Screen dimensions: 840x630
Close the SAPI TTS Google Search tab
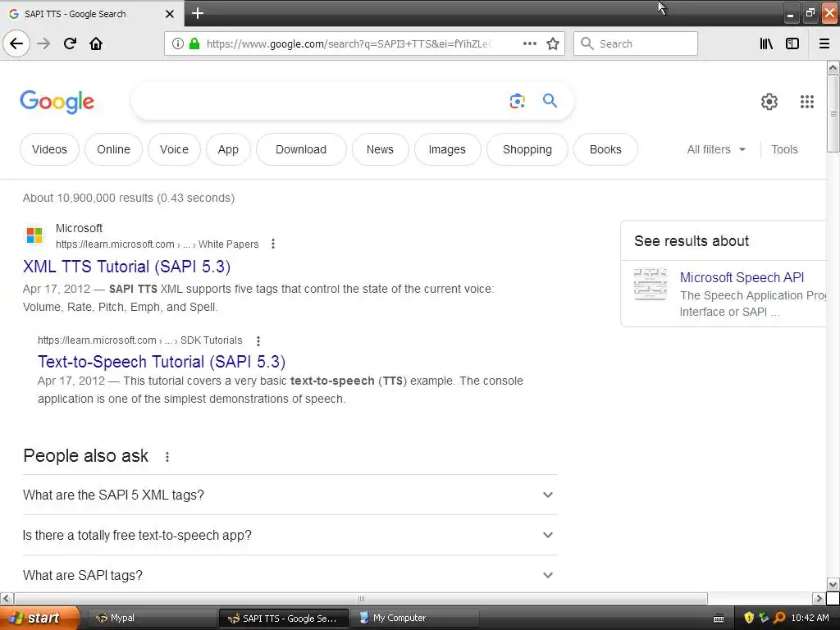click(169, 14)
